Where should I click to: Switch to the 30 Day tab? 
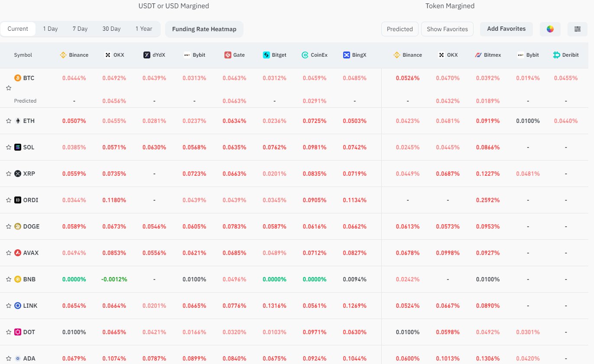coord(111,29)
